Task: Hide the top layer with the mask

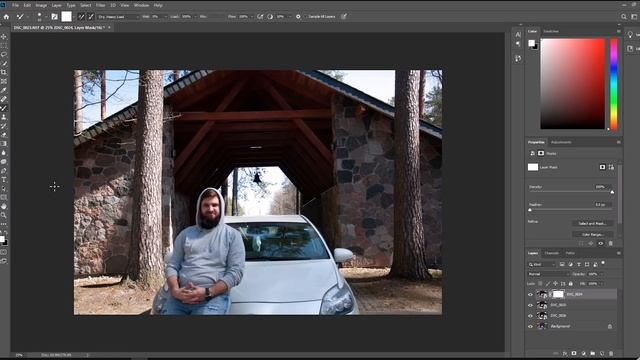Action: 530,294
